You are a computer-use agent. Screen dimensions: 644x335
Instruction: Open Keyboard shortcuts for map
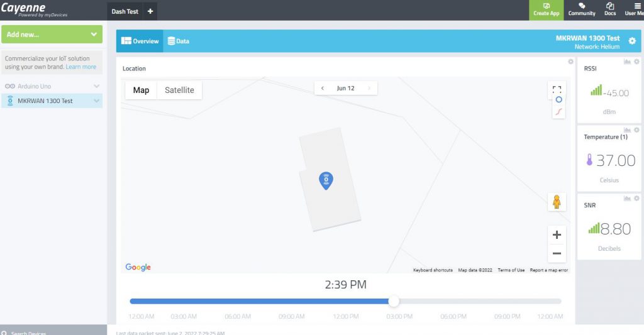(x=433, y=270)
